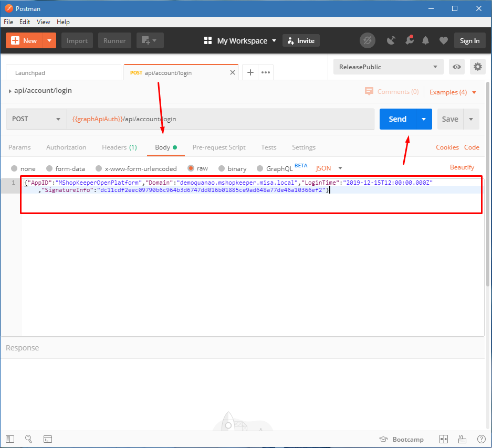Screen dimensions: 492x448
Task: Open the wrench settings icon
Action: 409,40
